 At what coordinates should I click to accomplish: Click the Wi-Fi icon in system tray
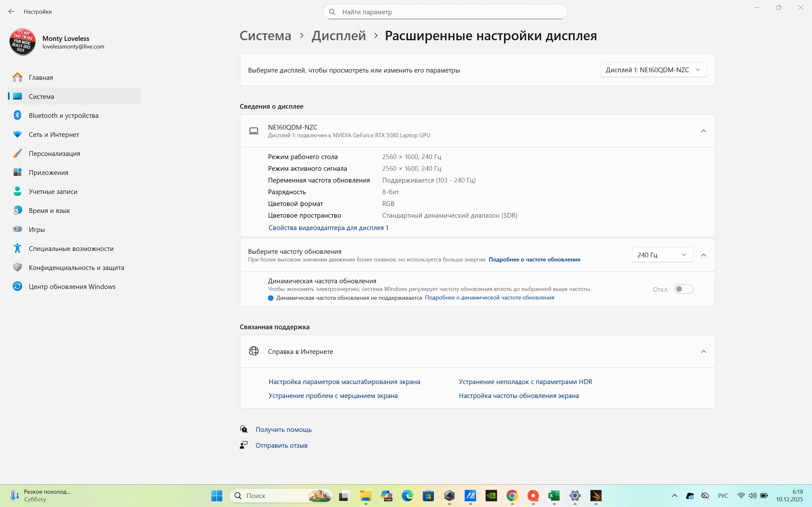coord(741,495)
